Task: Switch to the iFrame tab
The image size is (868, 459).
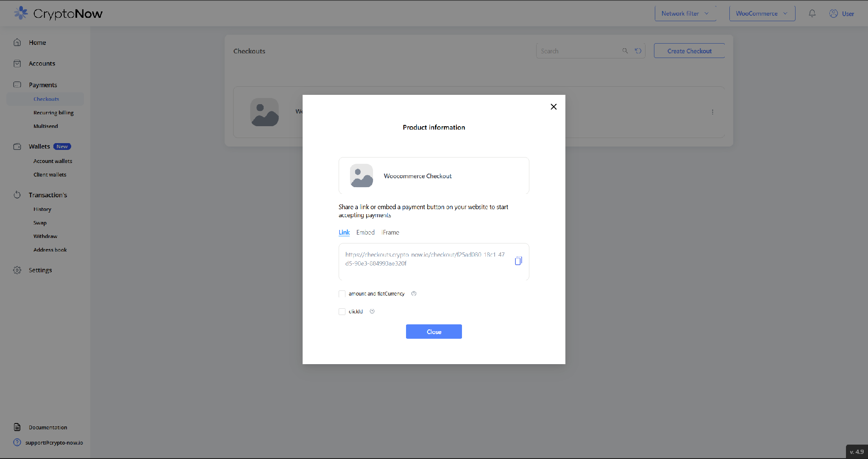Action: coord(390,232)
